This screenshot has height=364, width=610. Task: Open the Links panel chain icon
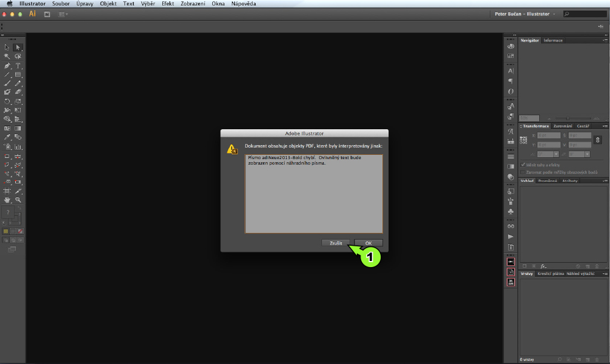(511, 226)
